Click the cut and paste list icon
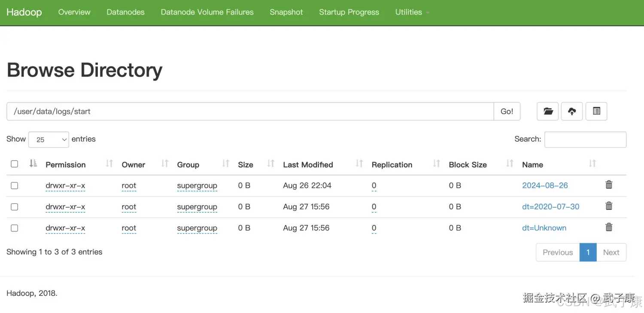The height and width of the screenshot is (313, 644). coord(596,111)
